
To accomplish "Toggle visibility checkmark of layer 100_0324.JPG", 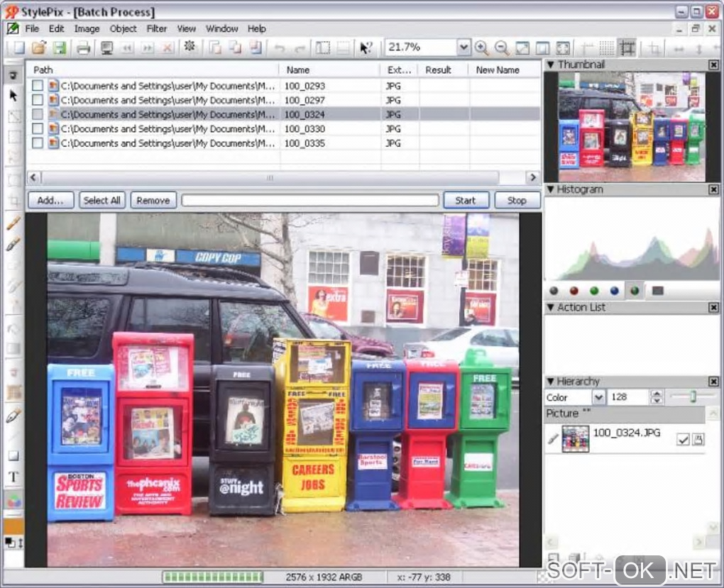I will 683,439.
